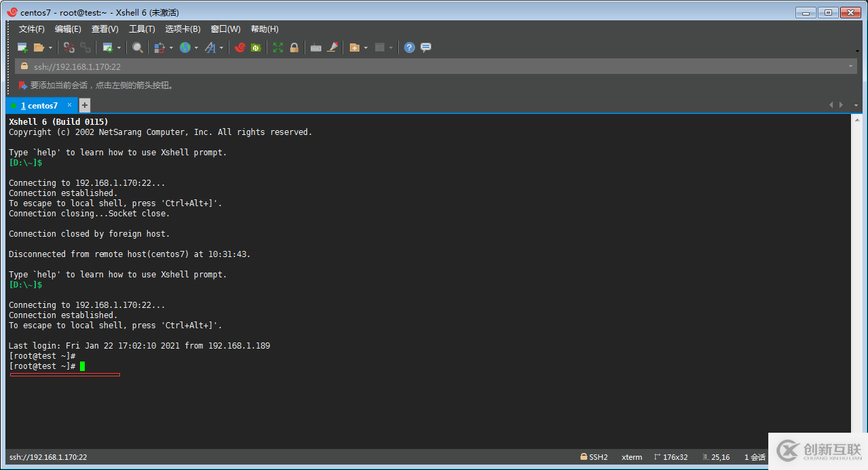Click the highlighter pen toolbar icon
Viewport: 868px width, 470px height.
point(332,47)
